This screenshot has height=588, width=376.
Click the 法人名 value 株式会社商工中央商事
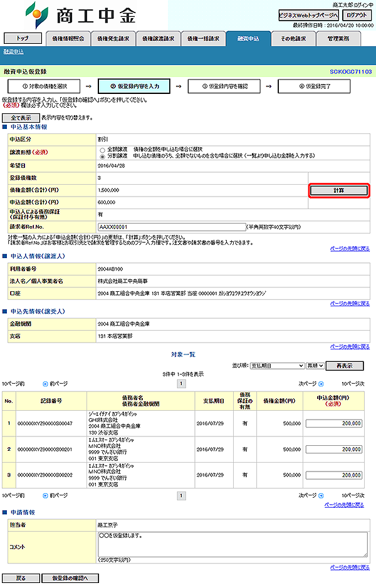coord(123,281)
